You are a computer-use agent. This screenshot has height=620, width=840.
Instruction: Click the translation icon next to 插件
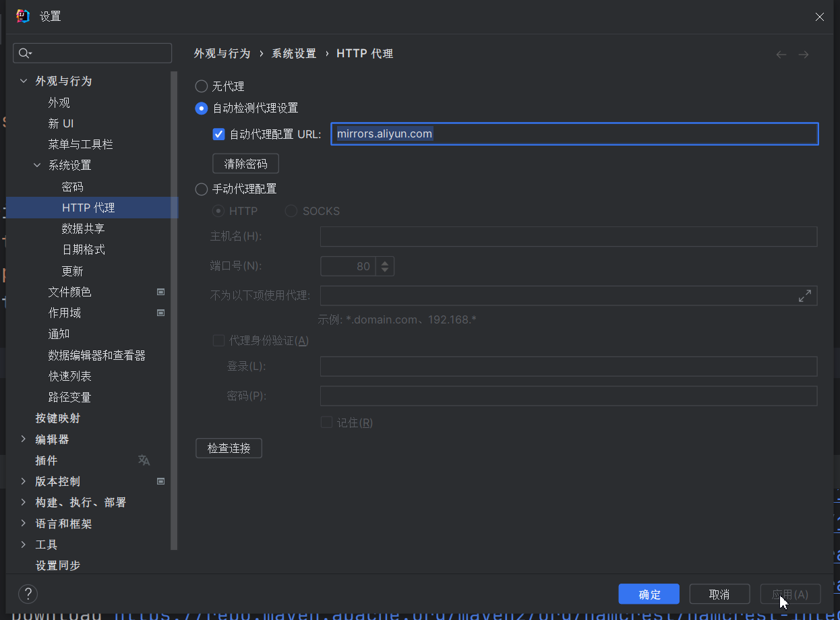144,460
